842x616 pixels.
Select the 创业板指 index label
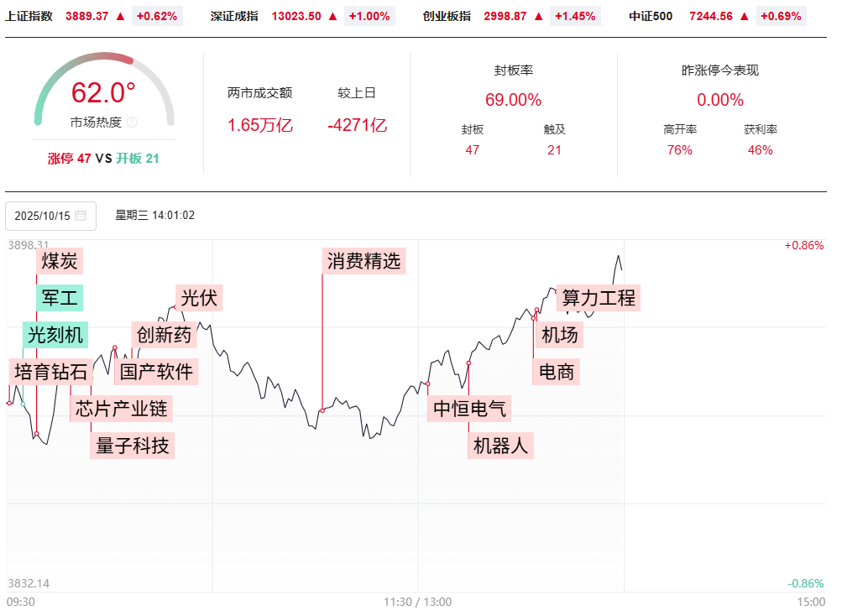[447, 16]
